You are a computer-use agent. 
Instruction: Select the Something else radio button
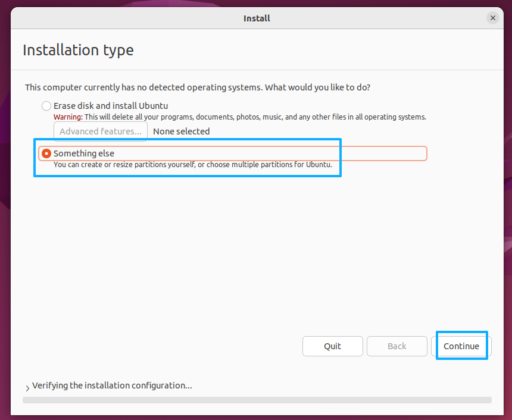[x=46, y=153]
